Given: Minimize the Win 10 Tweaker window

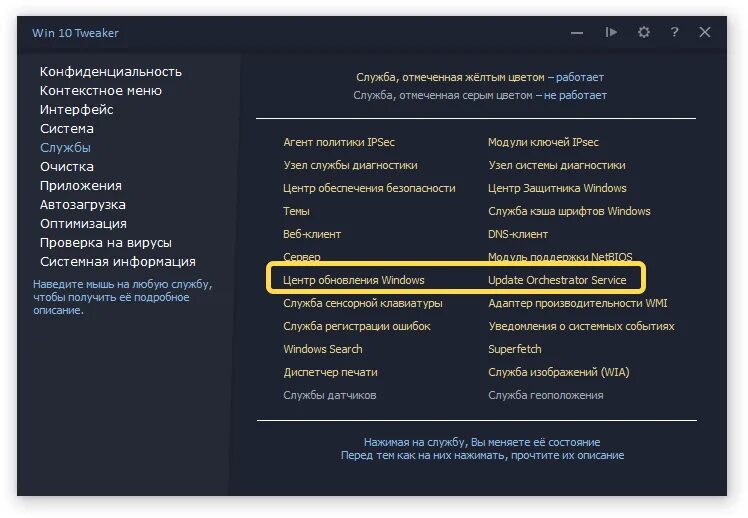Looking at the screenshot, I should [577, 33].
